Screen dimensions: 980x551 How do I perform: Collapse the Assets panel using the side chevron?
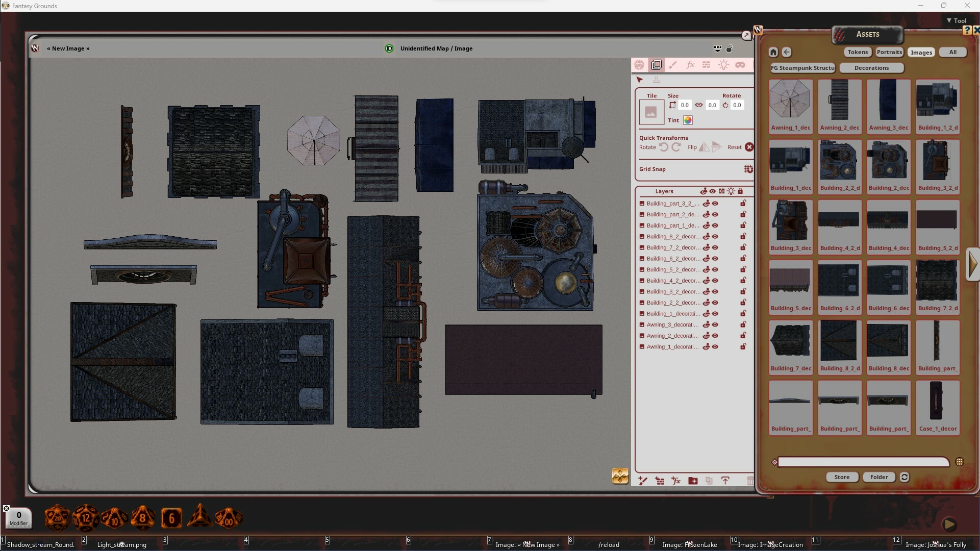click(x=973, y=264)
